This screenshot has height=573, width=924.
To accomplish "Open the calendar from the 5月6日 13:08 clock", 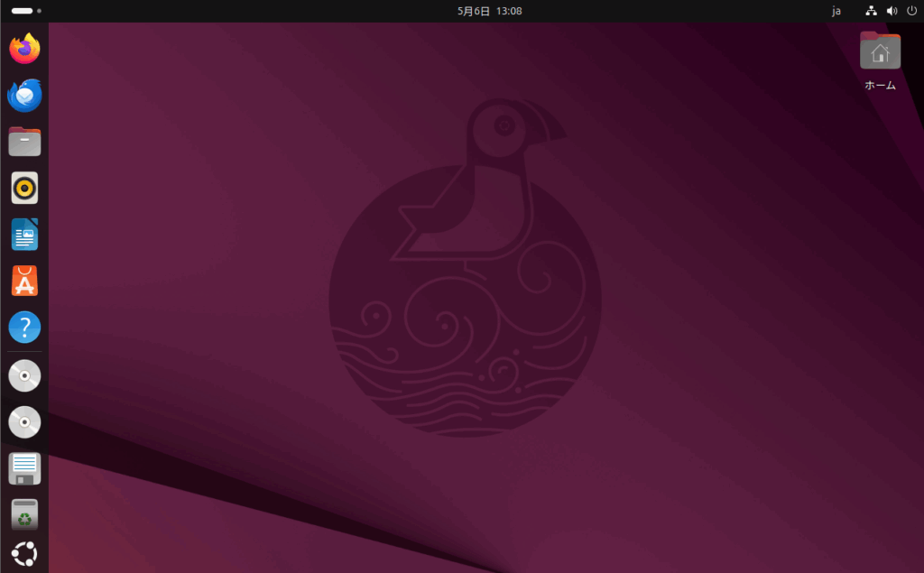I will tap(490, 11).
